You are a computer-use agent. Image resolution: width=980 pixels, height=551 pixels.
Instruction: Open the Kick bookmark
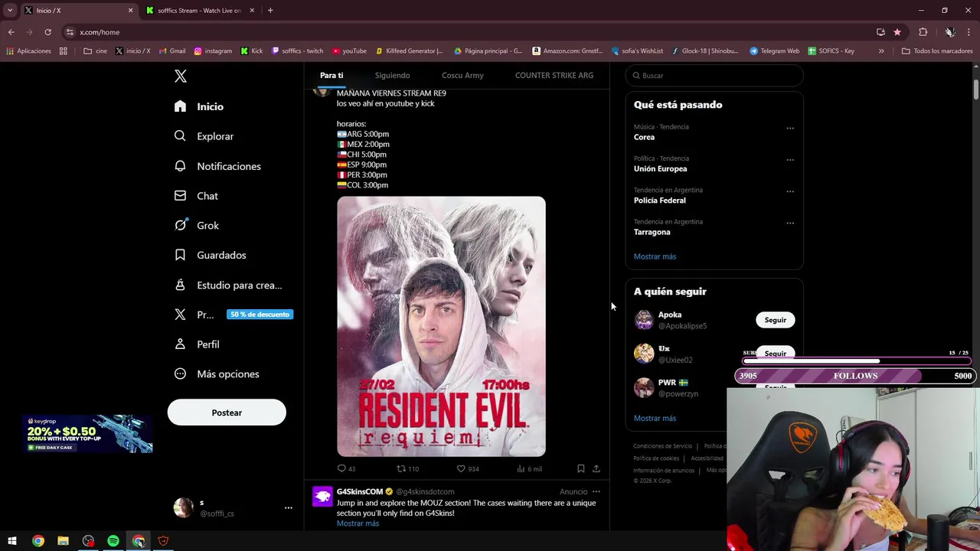coord(251,51)
